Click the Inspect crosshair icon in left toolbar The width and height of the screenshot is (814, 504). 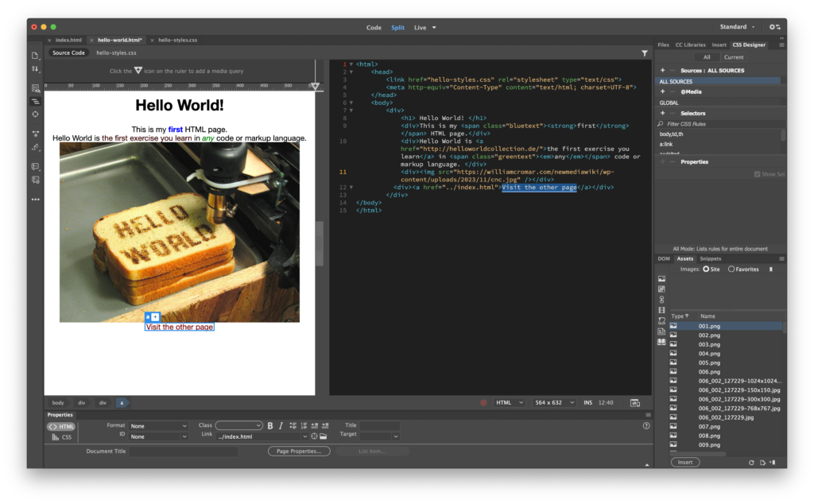(x=35, y=114)
